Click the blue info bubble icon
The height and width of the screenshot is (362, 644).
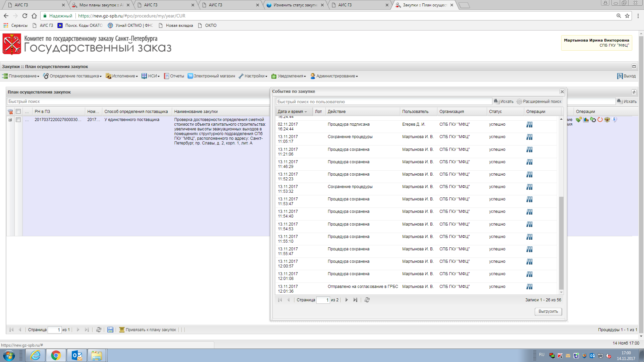pos(614,120)
